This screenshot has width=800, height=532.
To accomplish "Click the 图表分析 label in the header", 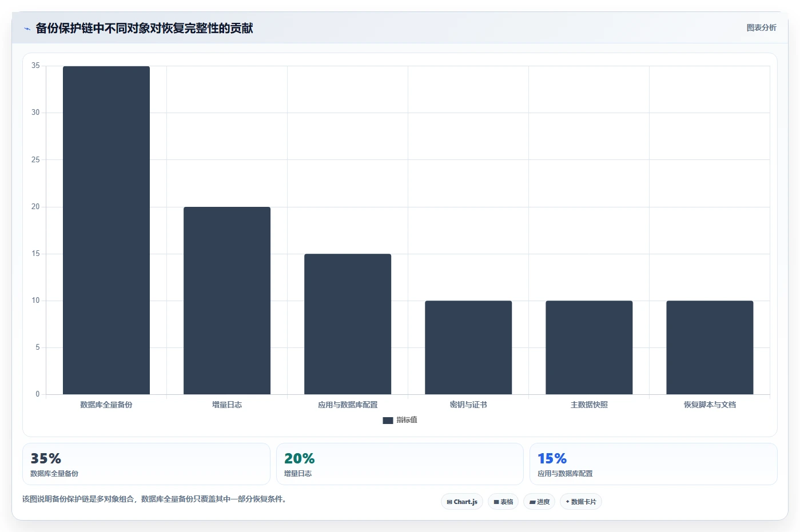I will [x=761, y=27].
